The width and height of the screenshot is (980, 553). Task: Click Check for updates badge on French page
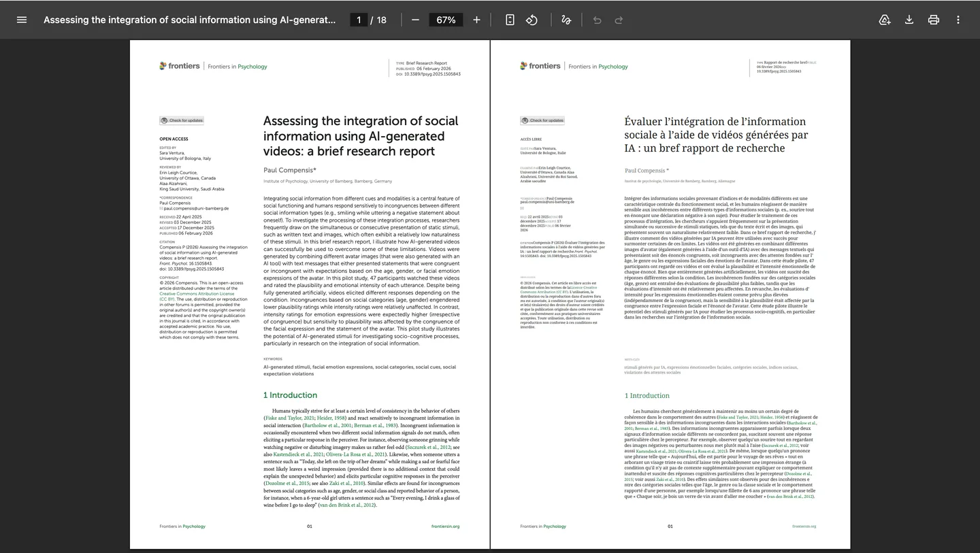[542, 120]
